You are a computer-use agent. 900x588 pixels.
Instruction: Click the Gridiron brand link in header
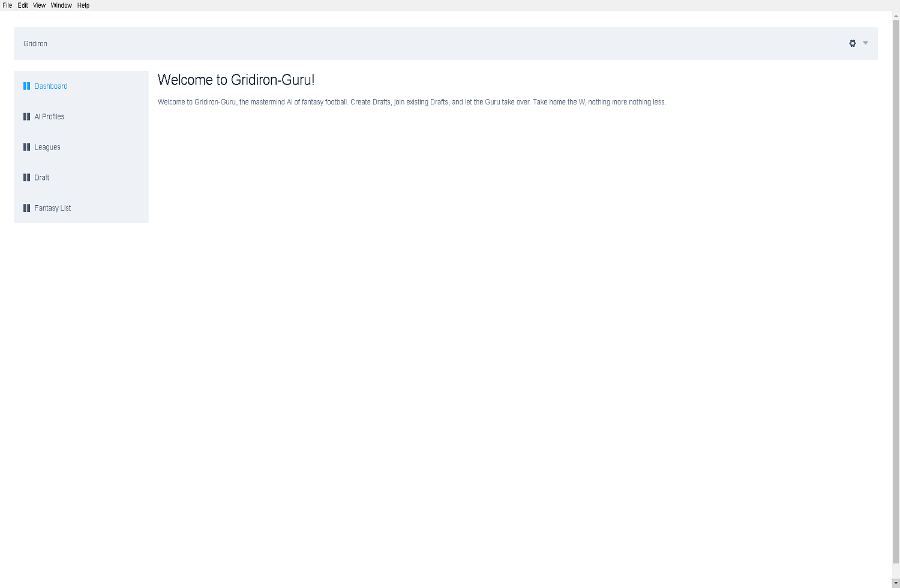click(x=35, y=44)
